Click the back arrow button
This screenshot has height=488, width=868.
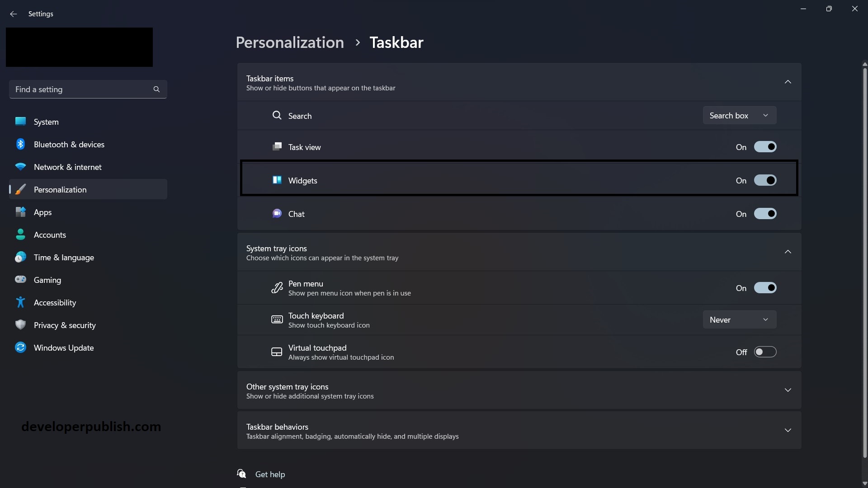[x=14, y=14]
